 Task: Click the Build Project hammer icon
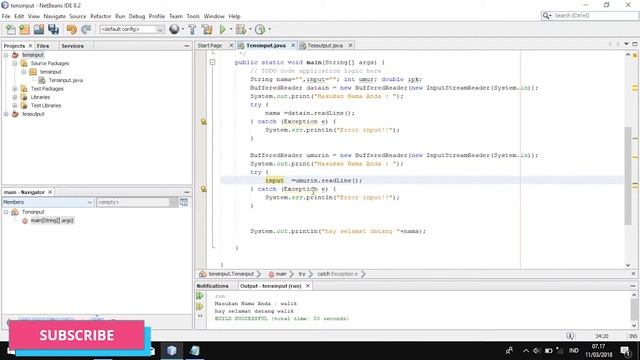coord(192,29)
